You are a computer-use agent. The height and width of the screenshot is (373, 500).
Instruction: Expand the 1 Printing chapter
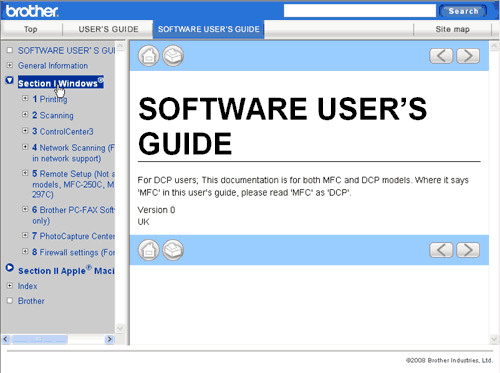pyautogui.click(x=25, y=98)
